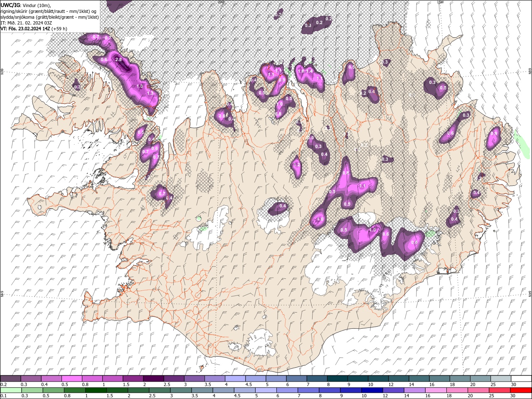Click the pink 18 swatch in the rain legend

[x=457, y=390]
